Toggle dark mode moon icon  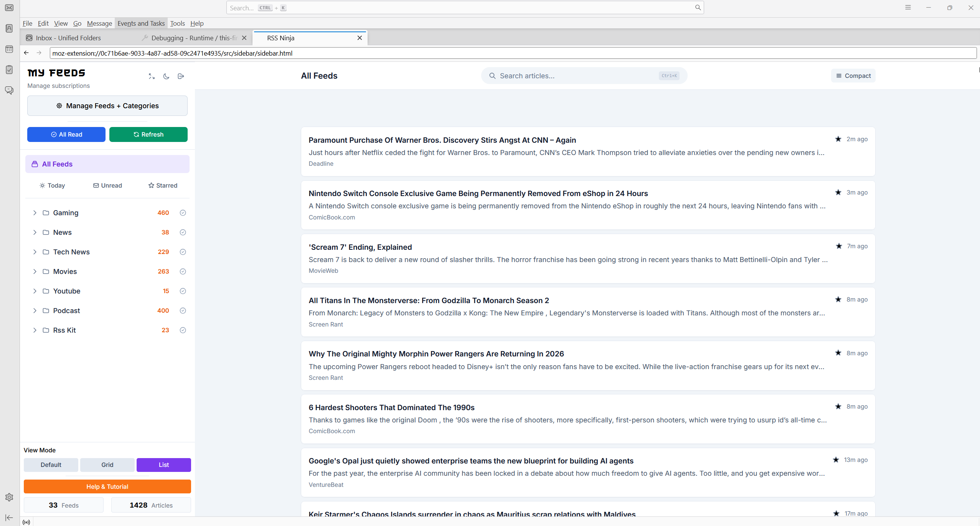pyautogui.click(x=166, y=76)
